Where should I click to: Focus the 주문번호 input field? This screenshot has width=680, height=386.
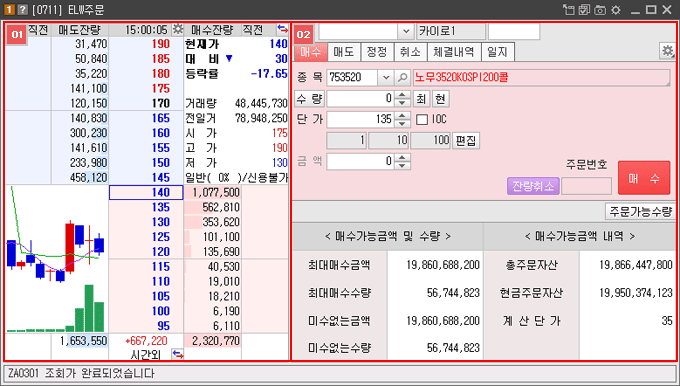[x=587, y=186]
